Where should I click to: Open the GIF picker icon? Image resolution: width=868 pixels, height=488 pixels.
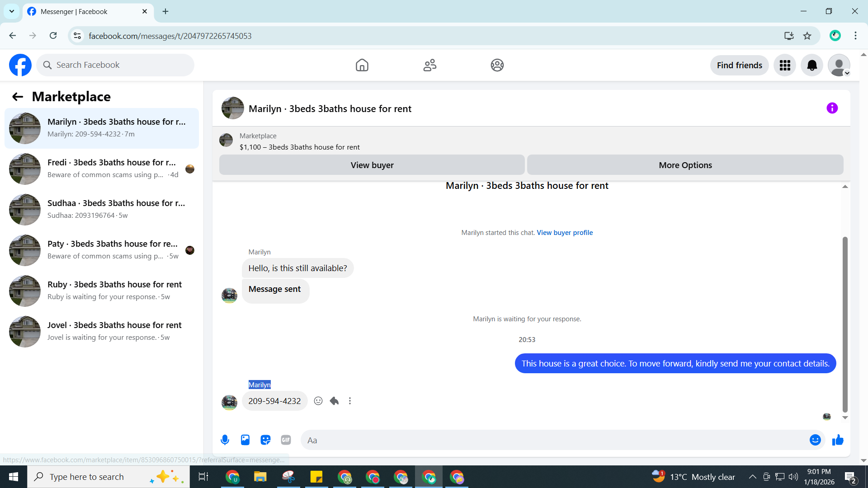[286, 440]
